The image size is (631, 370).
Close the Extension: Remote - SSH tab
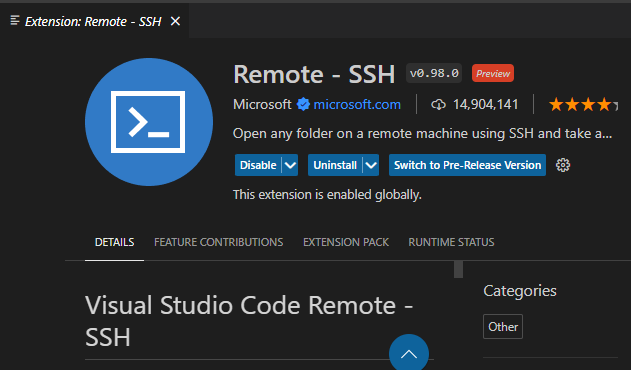[175, 21]
